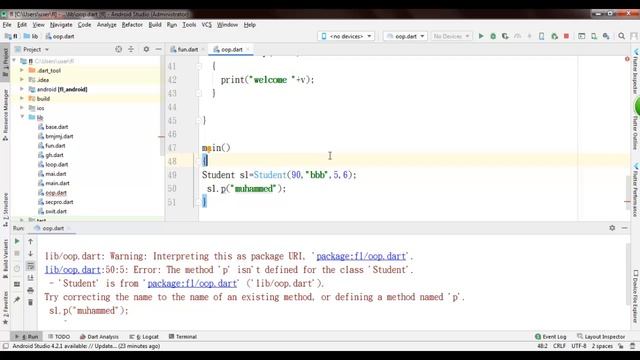Expand the build folder
Screen dimensions: 640x360
click(22, 98)
